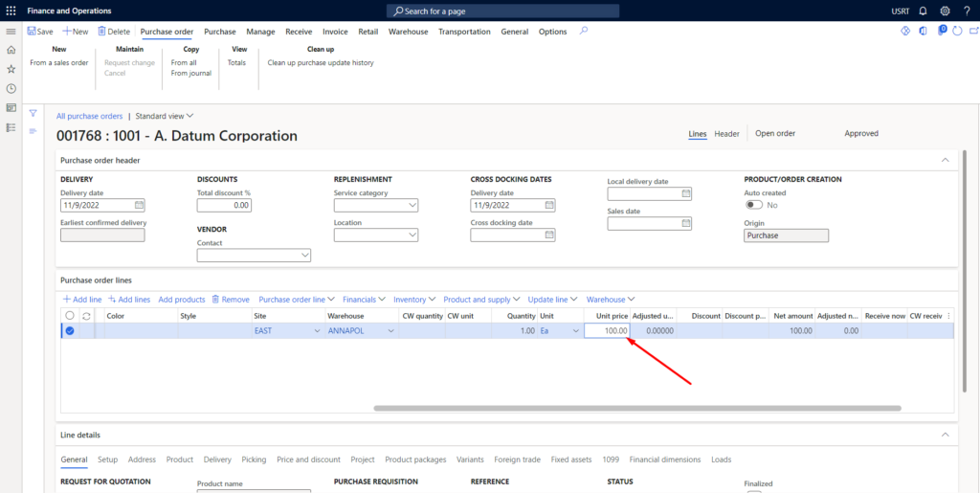Open the app launcher waffle icon
This screenshot has height=493, width=980.
[x=11, y=11]
